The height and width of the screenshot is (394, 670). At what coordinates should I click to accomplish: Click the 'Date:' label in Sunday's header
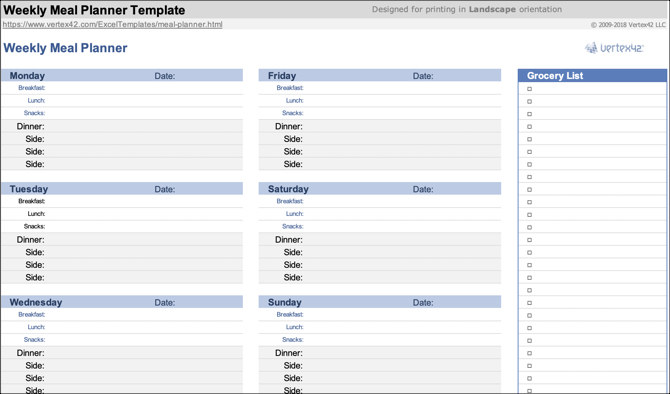pos(423,303)
